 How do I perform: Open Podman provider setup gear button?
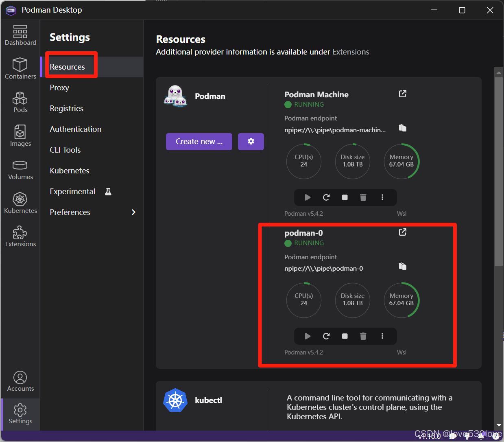pyautogui.click(x=251, y=142)
